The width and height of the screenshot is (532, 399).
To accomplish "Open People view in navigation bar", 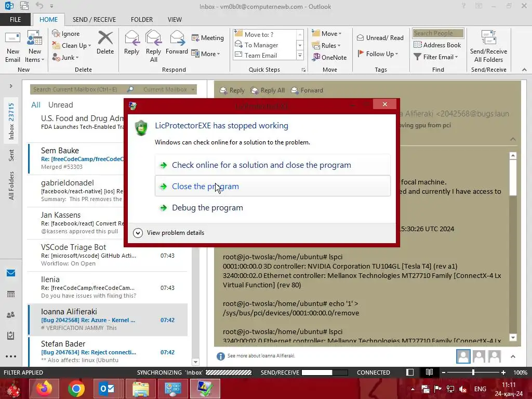I will [x=11, y=315].
